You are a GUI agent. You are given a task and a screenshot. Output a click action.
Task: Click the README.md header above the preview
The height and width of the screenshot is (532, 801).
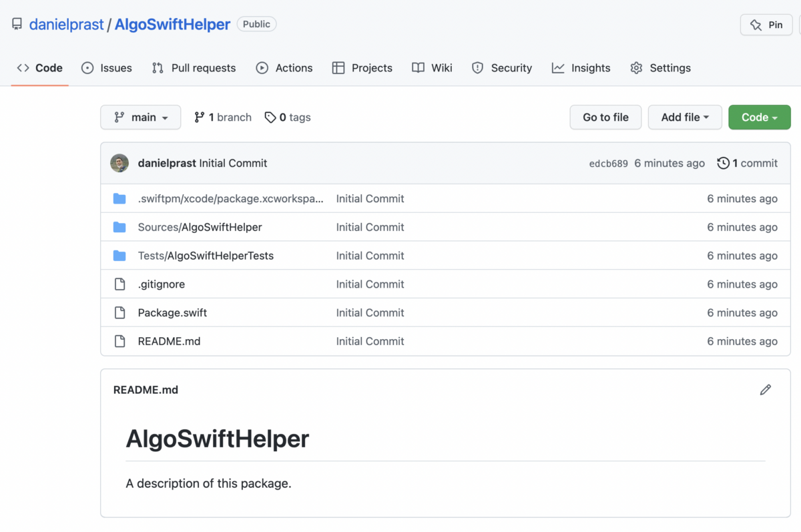click(x=146, y=390)
